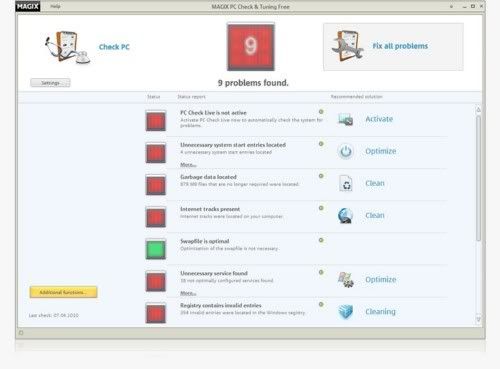Image resolution: width=500 pixels, height=369 pixels.
Task: Click red status square for Garbage data
Action: coord(156,185)
